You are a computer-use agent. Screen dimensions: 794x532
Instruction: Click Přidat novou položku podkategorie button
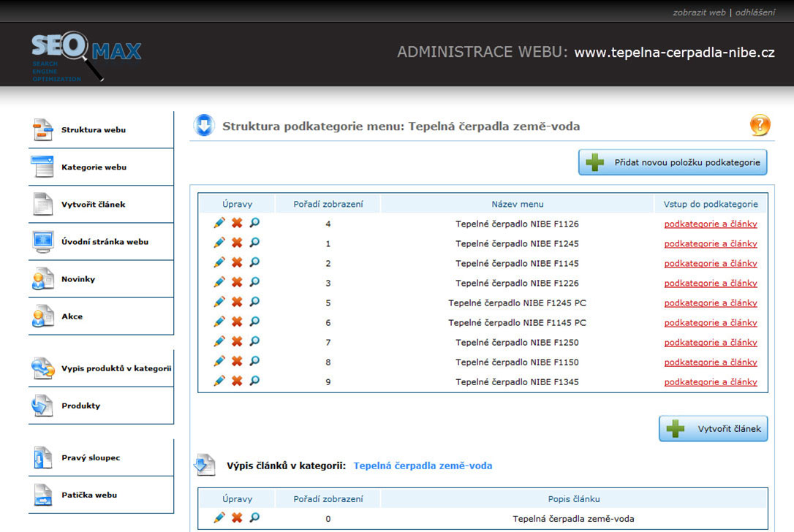pos(673,162)
